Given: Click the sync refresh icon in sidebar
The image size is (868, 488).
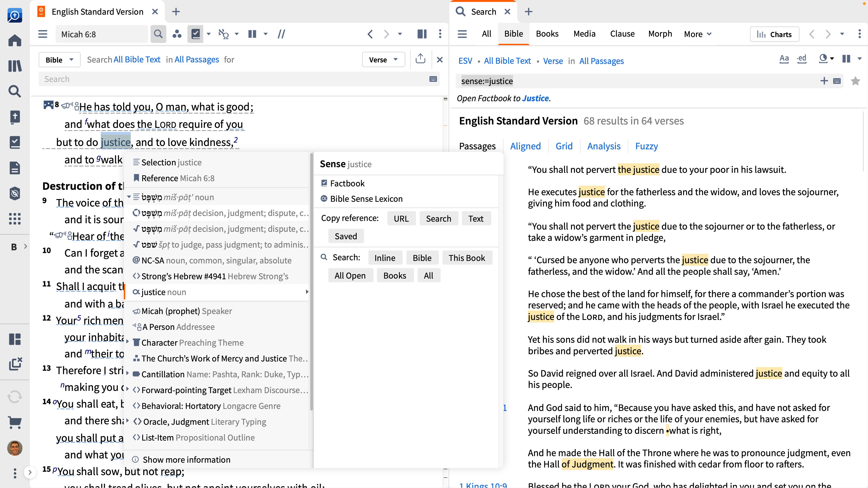Looking at the screenshot, I should coord(14,397).
